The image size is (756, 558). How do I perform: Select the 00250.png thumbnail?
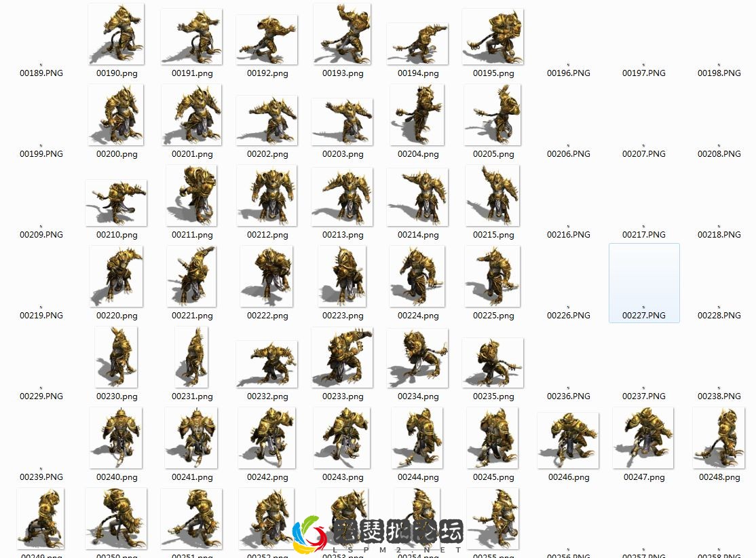pyautogui.click(x=116, y=519)
